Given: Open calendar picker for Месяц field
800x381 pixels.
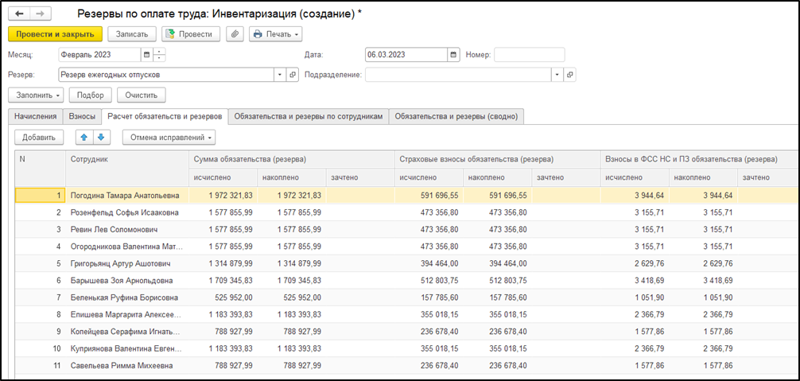Looking at the screenshot, I should (x=146, y=55).
